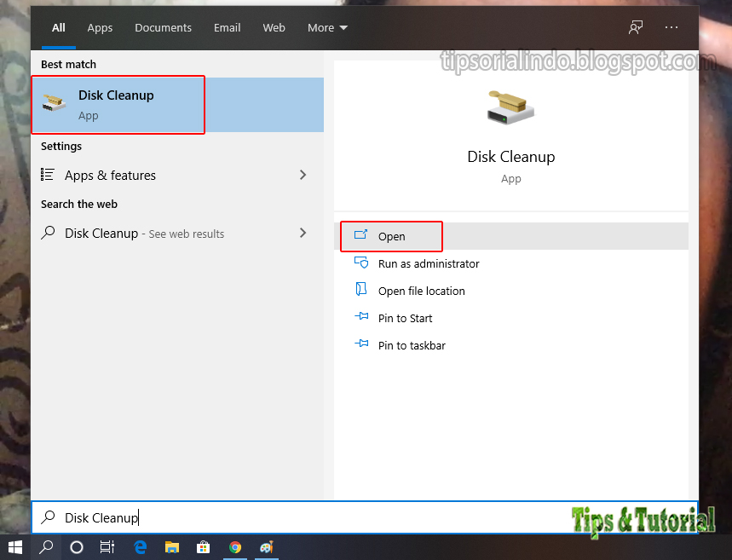Screen dimensions: 732x560
Task: Click the Disk Cleanup title in preview pane
Action: pos(510,157)
